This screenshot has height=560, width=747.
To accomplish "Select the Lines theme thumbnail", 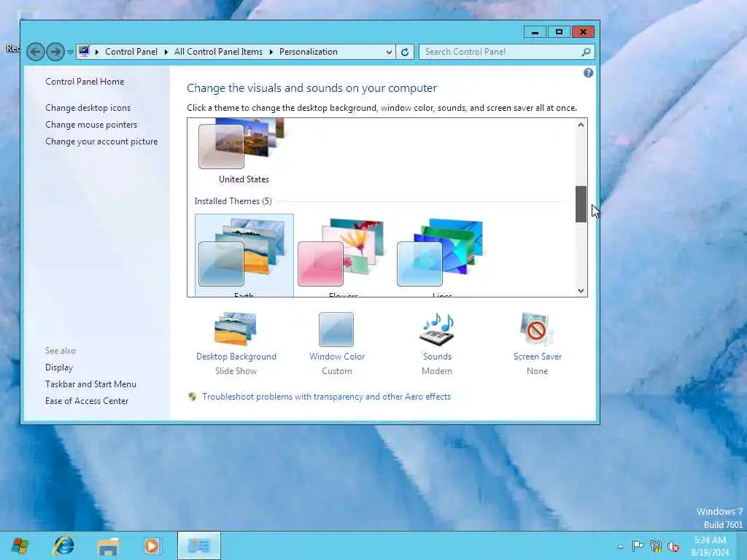I will coord(440,252).
